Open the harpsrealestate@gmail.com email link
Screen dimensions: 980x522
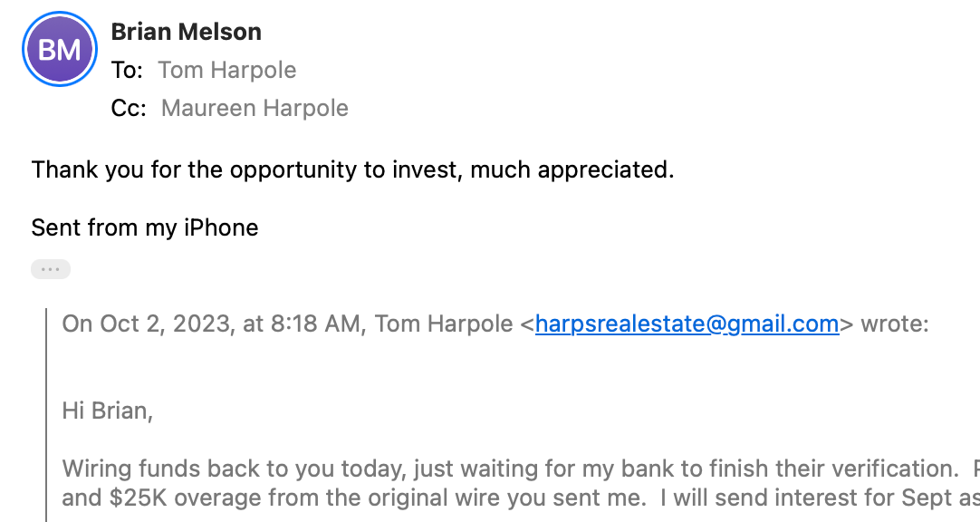pyautogui.click(x=687, y=324)
